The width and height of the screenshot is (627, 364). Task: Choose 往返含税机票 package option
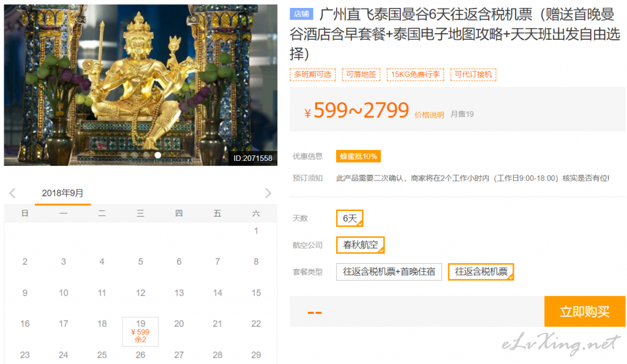pyautogui.click(x=481, y=272)
